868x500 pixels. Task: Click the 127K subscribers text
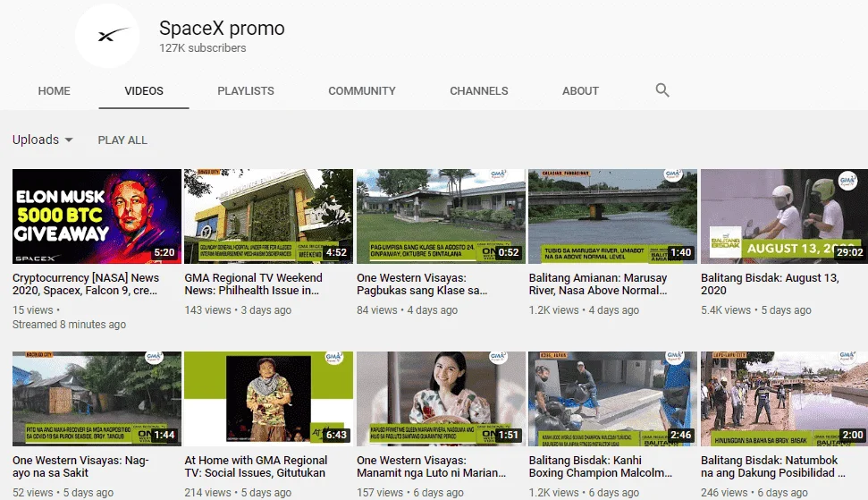[x=203, y=48]
